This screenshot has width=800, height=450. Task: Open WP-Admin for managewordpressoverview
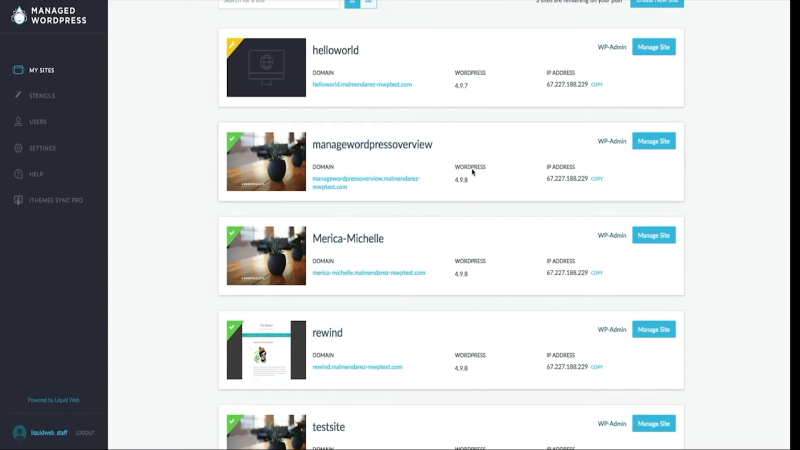[611, 141]
